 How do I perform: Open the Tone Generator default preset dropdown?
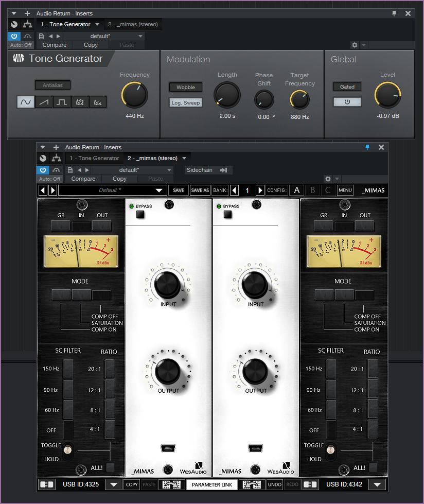click(x=140, y=36)
